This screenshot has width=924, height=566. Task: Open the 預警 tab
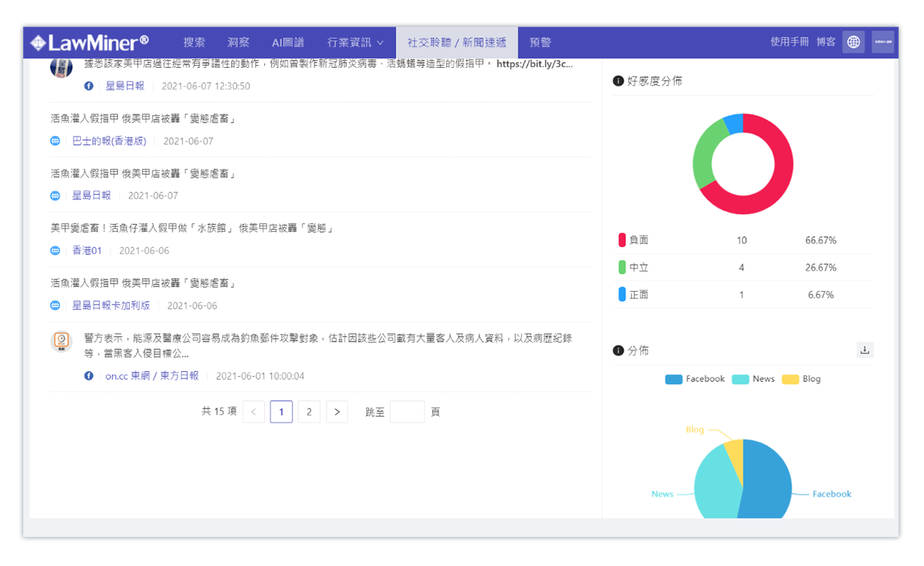pos(541,42)
